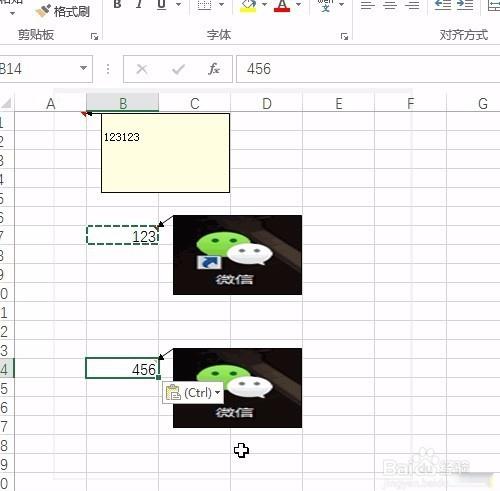Expand the font color dropdown arrow
500x491 pixels.
click(299, 5)
